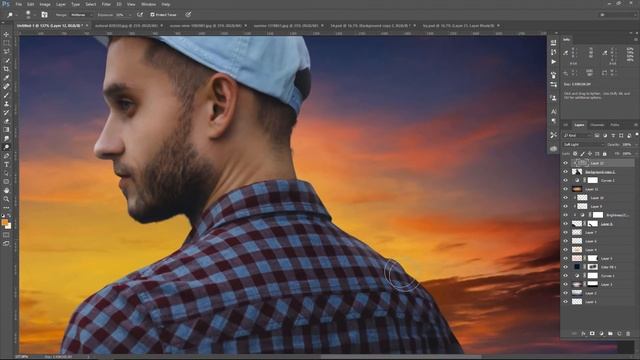Switch to the Paths tab

(x=615, y=125)
